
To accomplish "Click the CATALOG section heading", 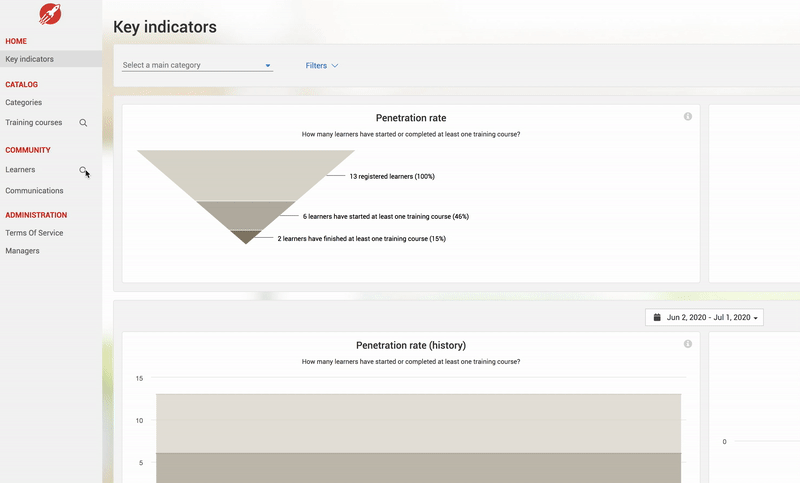I will (x=21, y=85).
